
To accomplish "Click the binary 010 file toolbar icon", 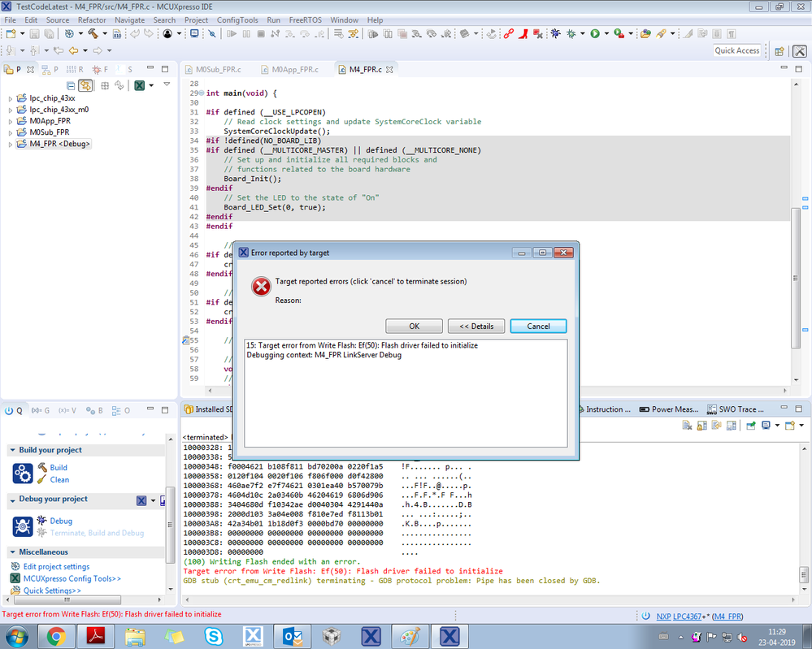I will click(x=117, y=33).
